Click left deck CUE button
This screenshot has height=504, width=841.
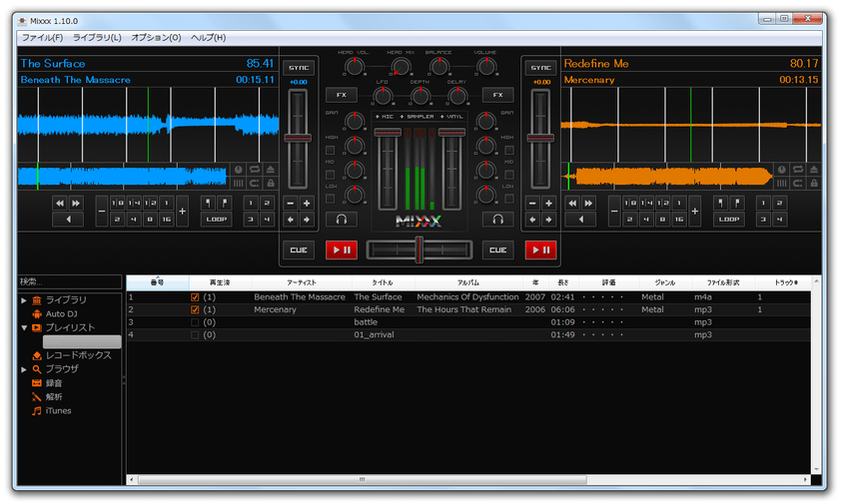(299, 250)
